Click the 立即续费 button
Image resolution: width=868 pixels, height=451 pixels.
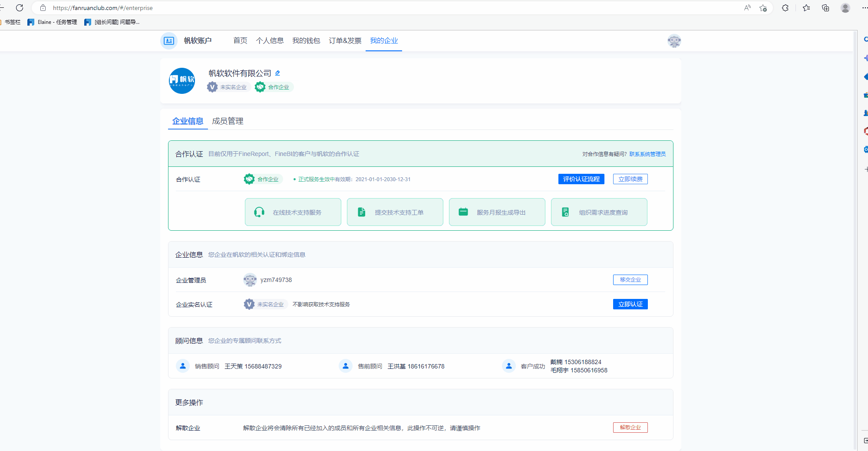click(x=630, y=179)
